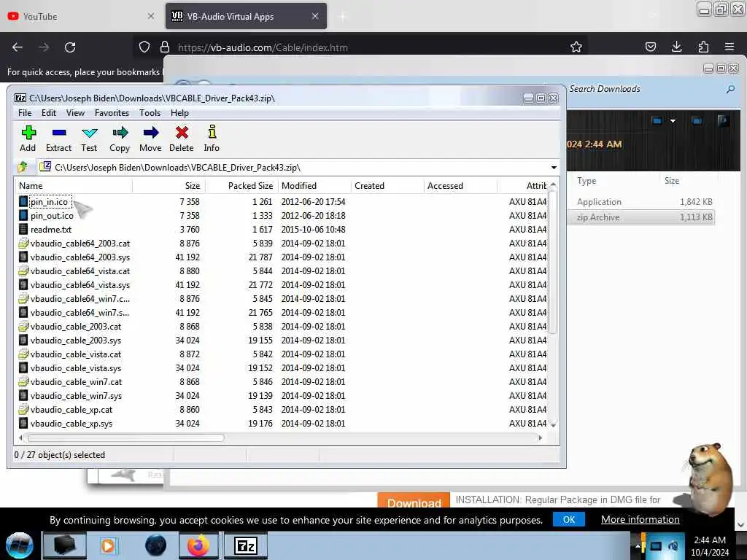Open the Help menu in 7-Zip
The image size is (747, 560).
[x=179, y=113]
